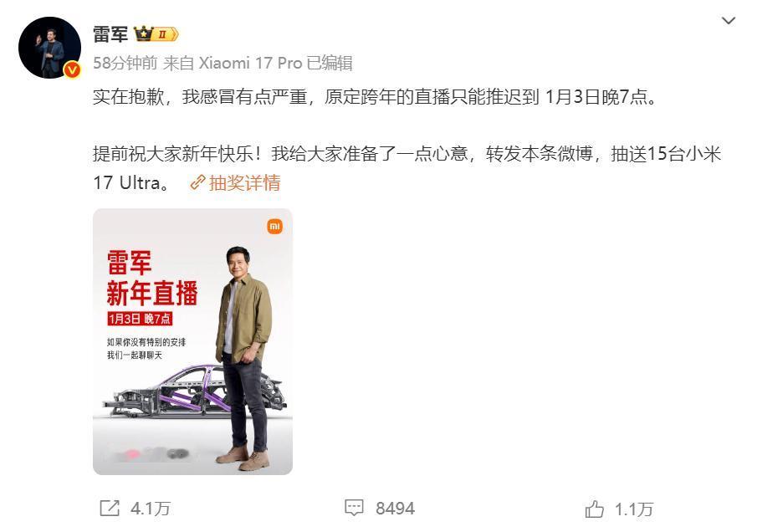This screenshot has width=757, height=532.
Task: Click the repost share icon
Action: point(110,509)
